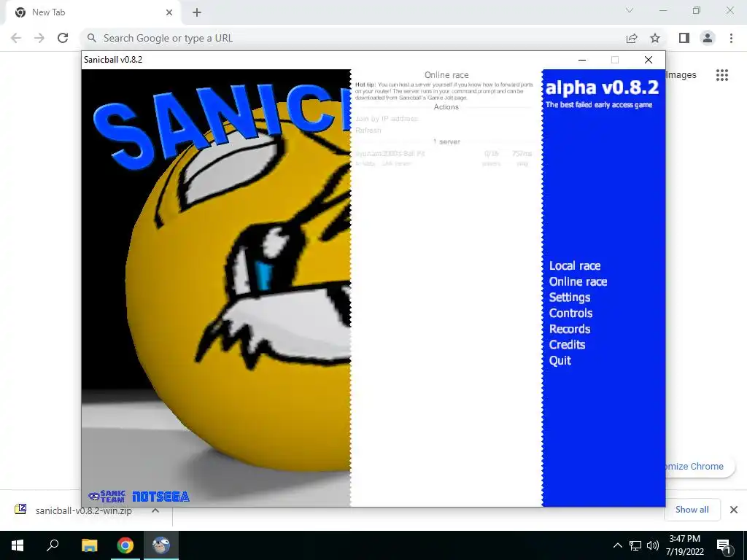Switch to Chrome on the taskbar

click(125, 545)
